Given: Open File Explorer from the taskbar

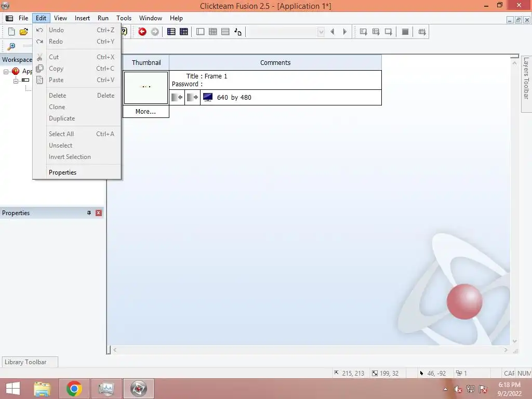Looking at the screenshot, I should [x=42, y=389].
